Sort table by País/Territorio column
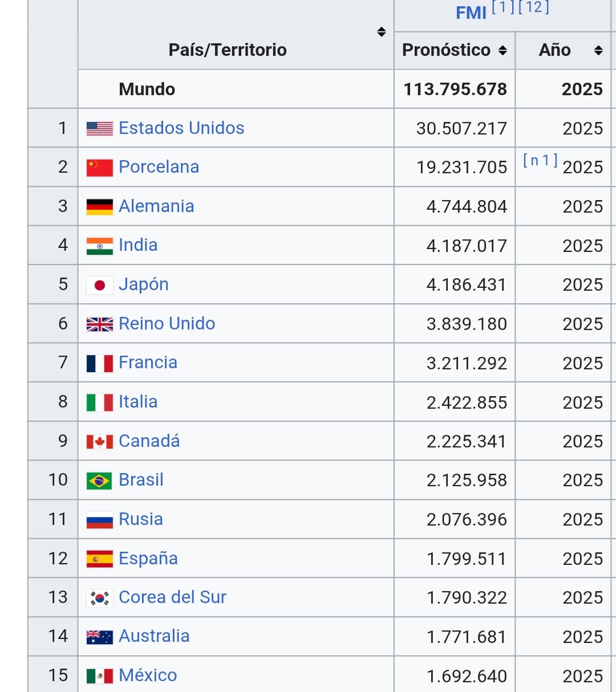 click(382, 32)
